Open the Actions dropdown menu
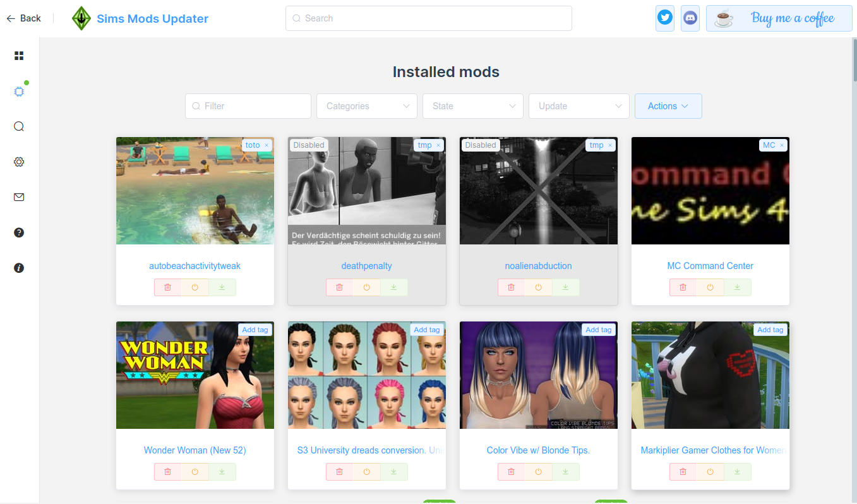The image size is (857, 504). [668, 106]
